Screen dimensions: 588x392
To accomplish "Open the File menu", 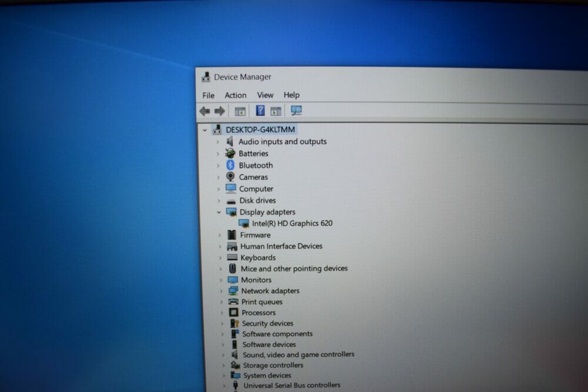I will point(209,96).
